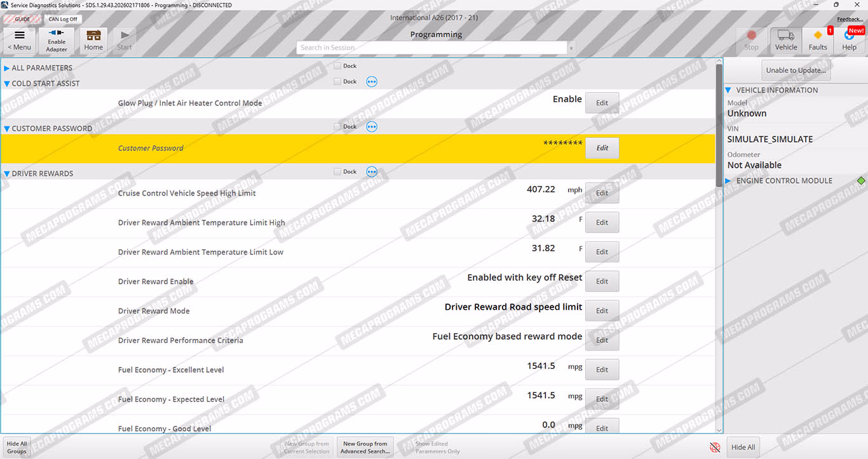The width and height of the screenshot is (868, 459).
Task: Open more options icon for Driver Rewards
Action: point(372,171)
